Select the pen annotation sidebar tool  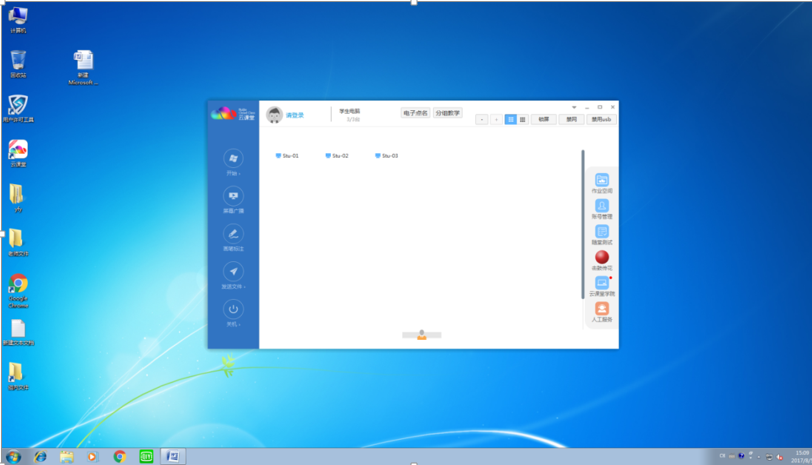click(233, 234)
